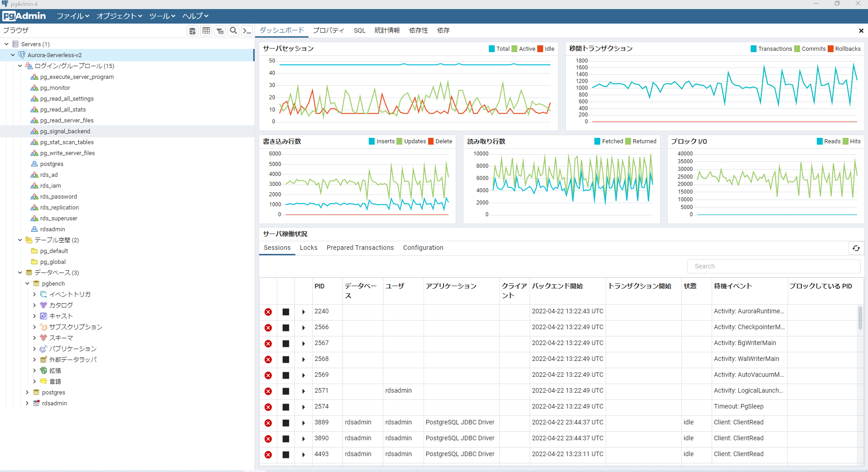Collapse the Servers (1) tree node
Screen dimensions: 868x472
[x=6, y=44]
